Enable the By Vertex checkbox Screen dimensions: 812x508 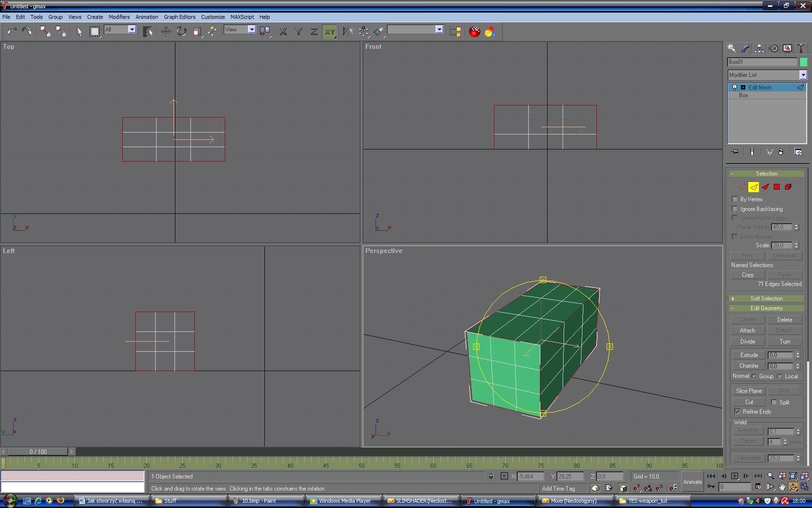(x=735, y=199)
